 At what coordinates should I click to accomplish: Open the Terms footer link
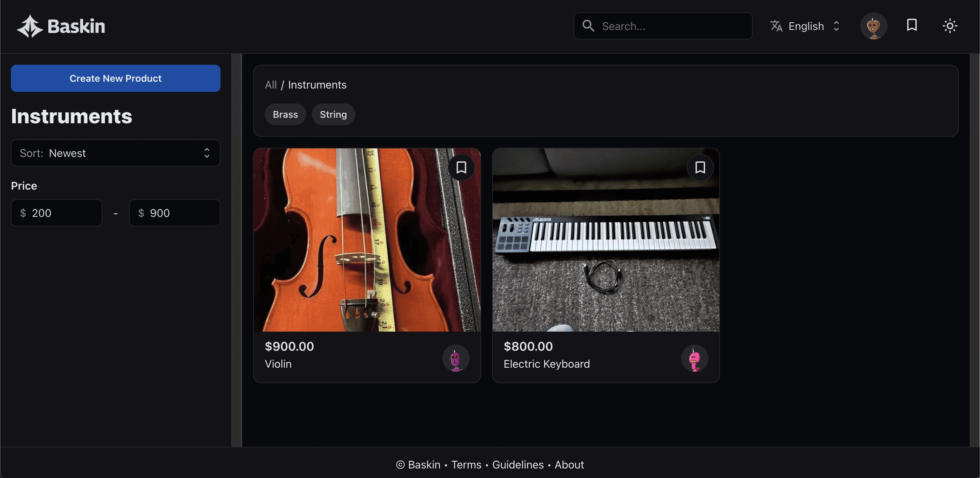pyautogui.click(x=466, y=464)
